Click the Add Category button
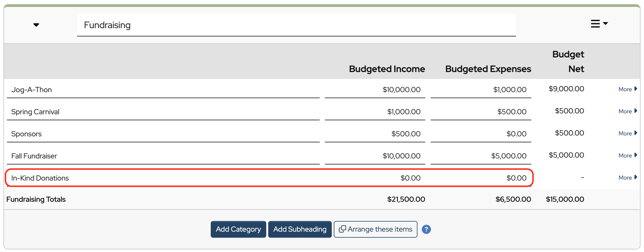The image size is (644, 252). click(238, 229)
